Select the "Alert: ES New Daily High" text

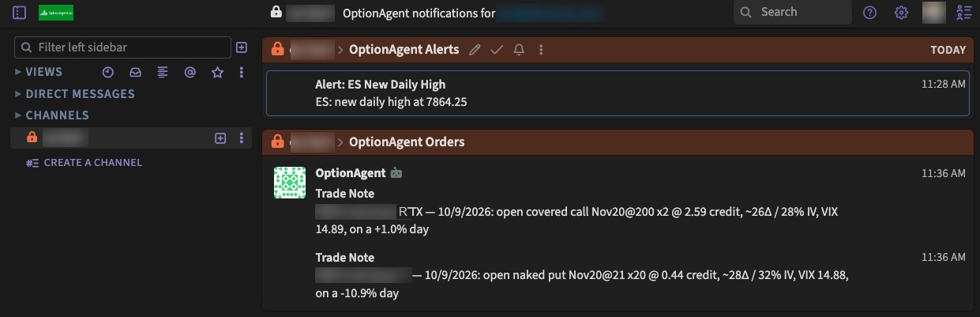pyautogui.click(x=380, y=85)
